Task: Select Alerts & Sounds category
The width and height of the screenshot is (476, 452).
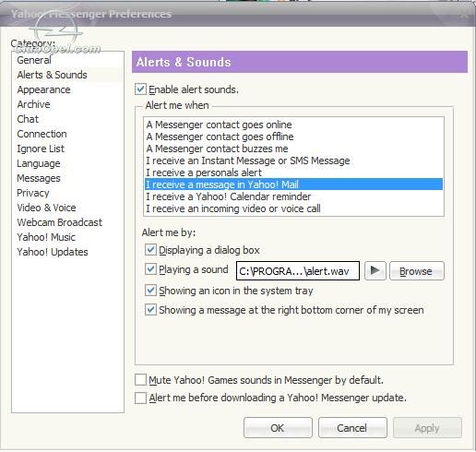Action: pos(52,75)
